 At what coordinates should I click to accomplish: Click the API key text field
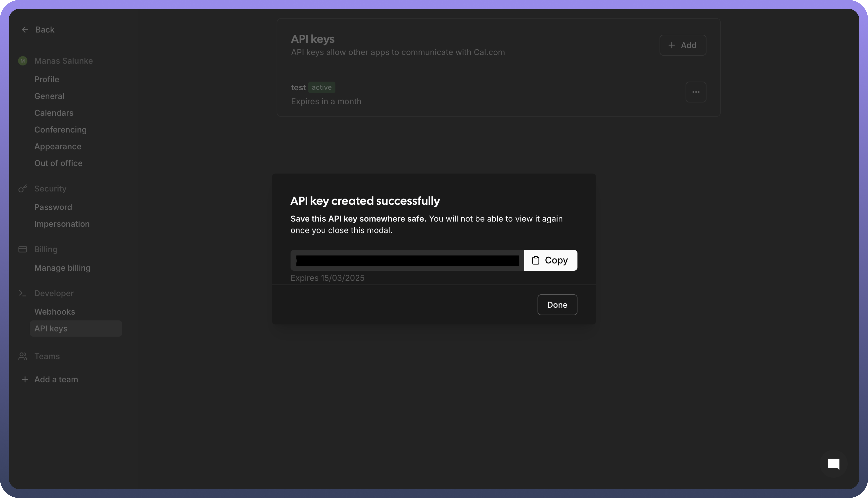[x=407, y=260]
